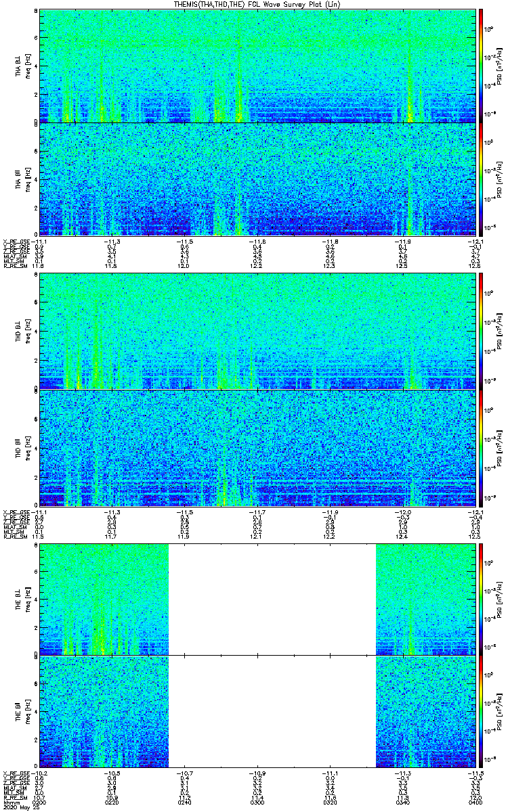Click the THA B-perp color bar
This screenshot has height=812, width=508.
click(x=481, y=65)
